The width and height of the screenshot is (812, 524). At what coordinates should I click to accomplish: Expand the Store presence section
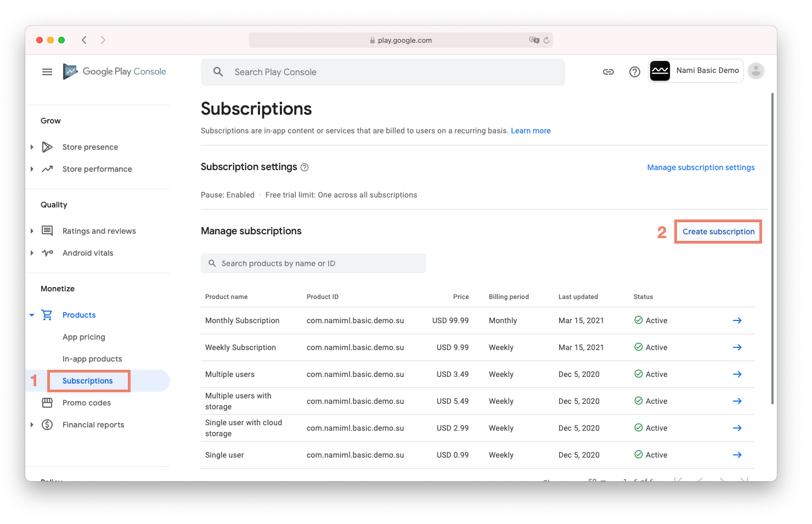coord(32,147)
